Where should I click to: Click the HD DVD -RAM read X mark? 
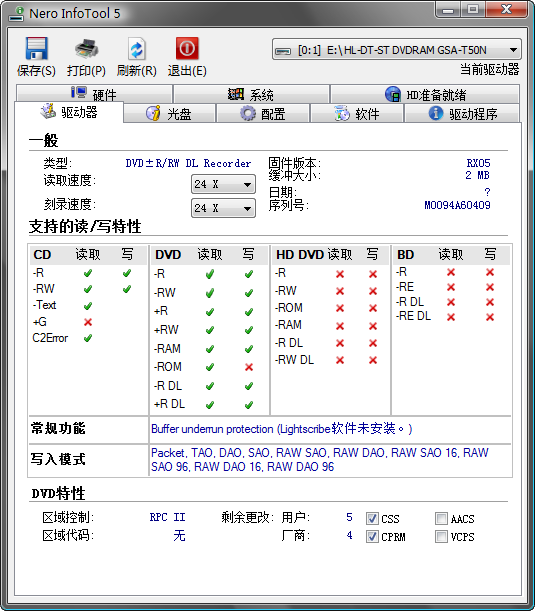340,326
